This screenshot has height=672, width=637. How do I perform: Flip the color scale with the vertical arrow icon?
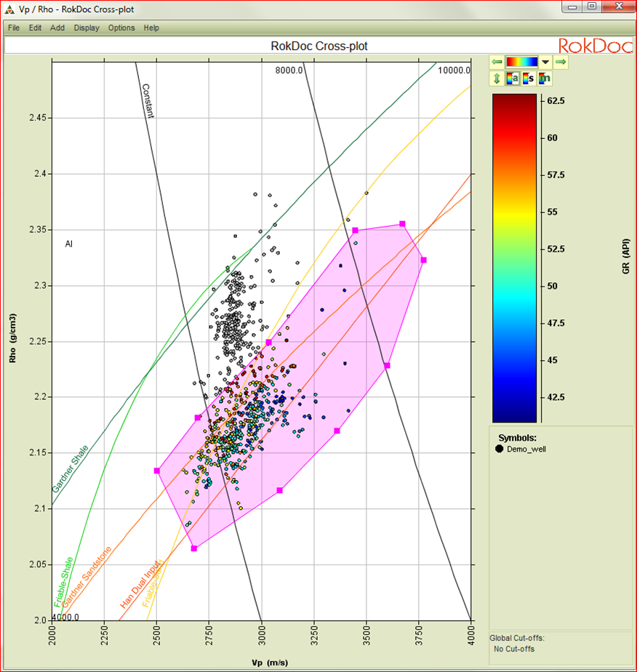pyautogui.click(x=497, y=79)
